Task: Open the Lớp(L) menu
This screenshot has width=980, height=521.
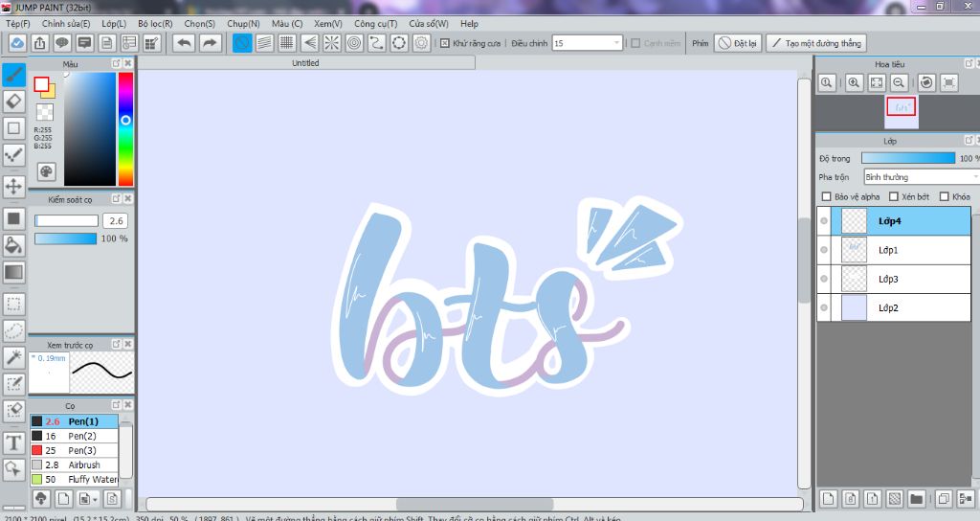Action: [114, 23]
